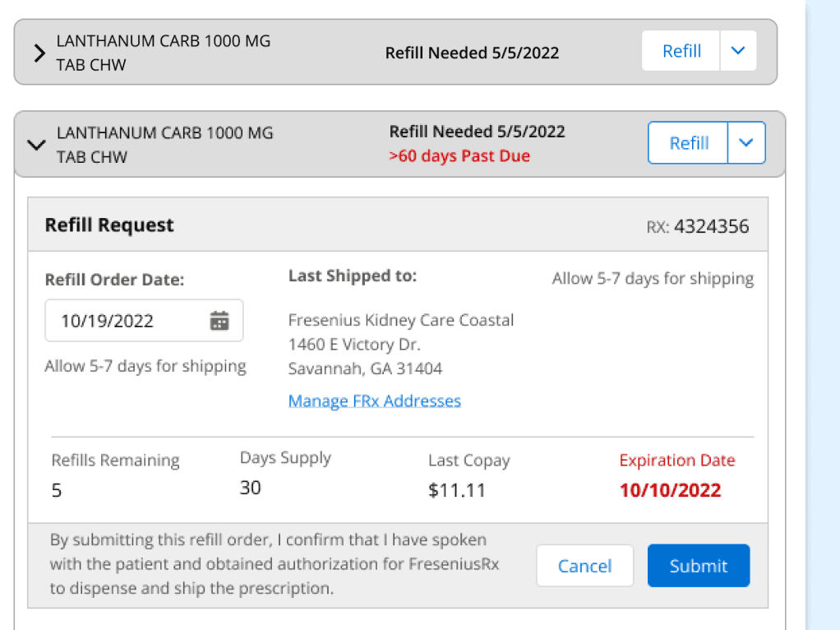Image resolution: width=840 pixels, height=630 pixels.
Task: Open dropdown arrow beside the second Refill button
Action: [x=745, y=143]
